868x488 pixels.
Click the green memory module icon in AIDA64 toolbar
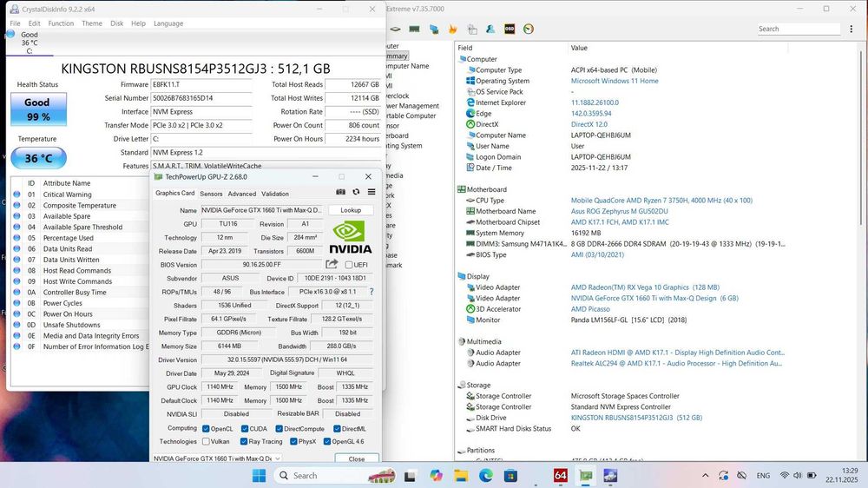tap(414, 29)
